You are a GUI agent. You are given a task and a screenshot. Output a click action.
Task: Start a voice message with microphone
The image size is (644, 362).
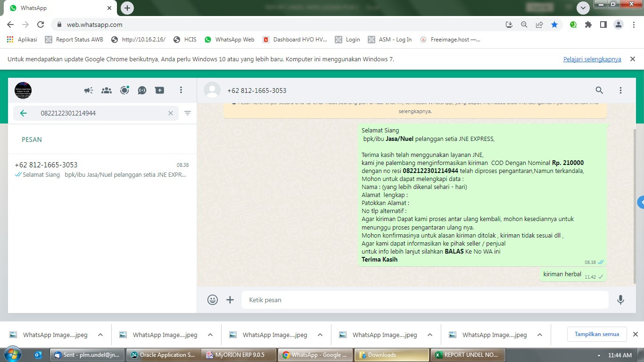[620, 300]
